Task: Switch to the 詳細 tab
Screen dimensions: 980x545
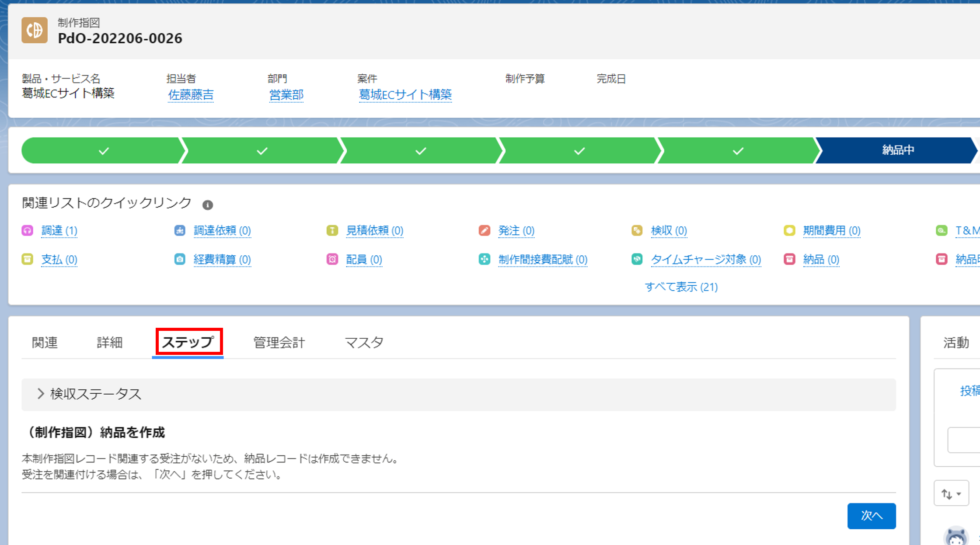Action: 110,342
